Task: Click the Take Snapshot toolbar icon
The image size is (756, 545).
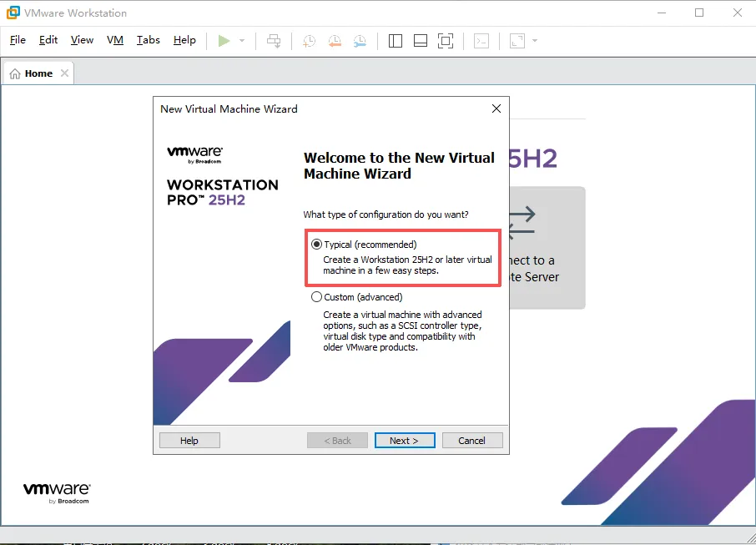Action: tap(309, 41)
